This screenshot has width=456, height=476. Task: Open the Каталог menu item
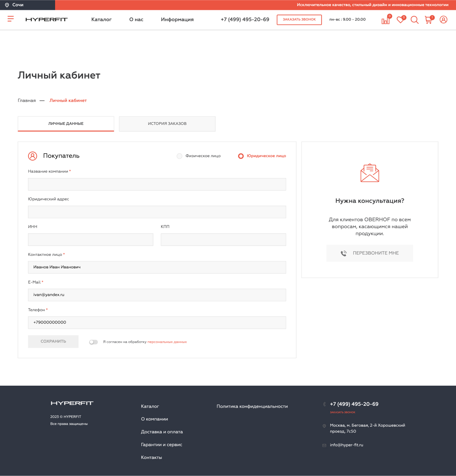click(101, 19)
